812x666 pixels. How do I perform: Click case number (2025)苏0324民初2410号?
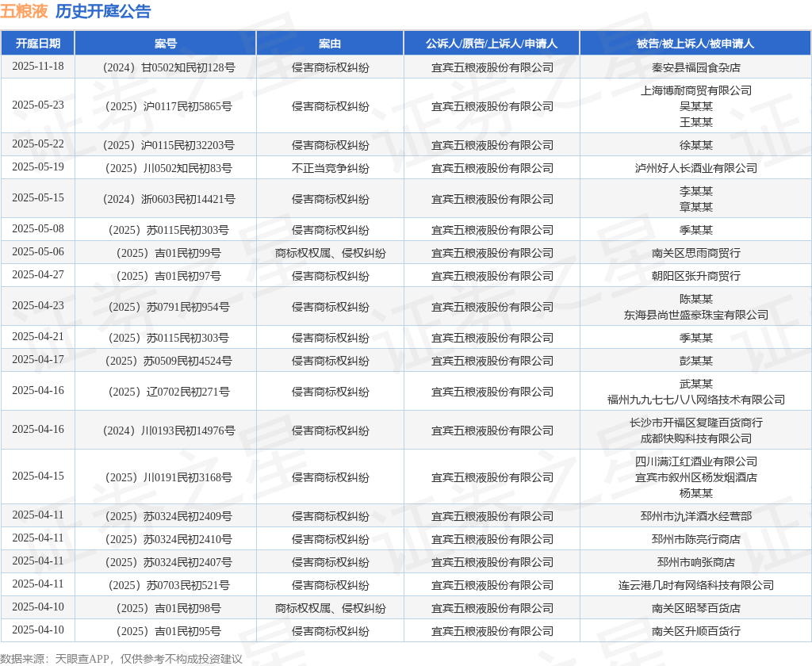pos(169,539)
